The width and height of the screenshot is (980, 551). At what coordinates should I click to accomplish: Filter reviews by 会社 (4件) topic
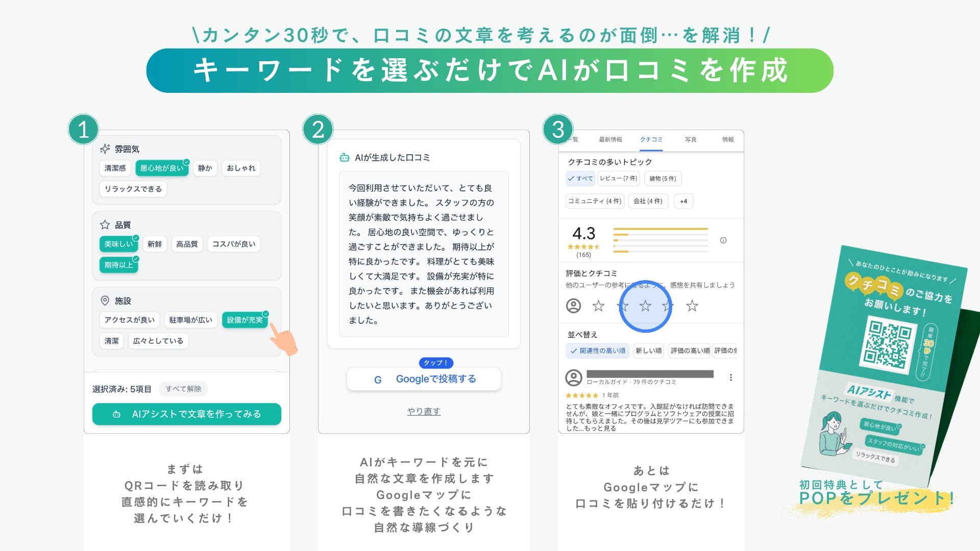pos(648,202)
